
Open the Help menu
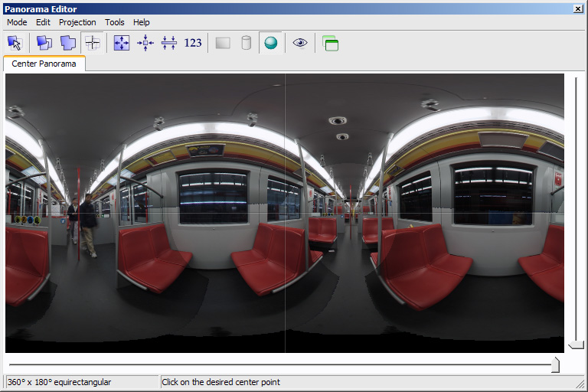click(141, 22)
